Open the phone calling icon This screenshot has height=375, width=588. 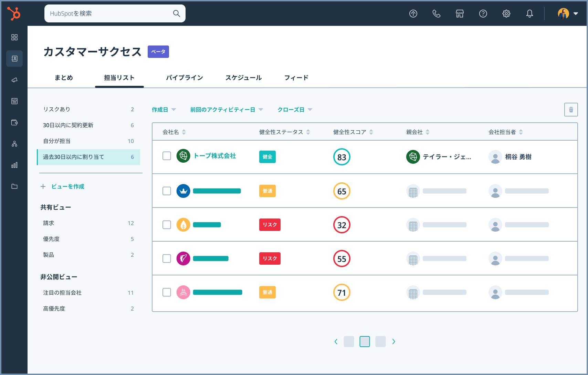[436, 14]
